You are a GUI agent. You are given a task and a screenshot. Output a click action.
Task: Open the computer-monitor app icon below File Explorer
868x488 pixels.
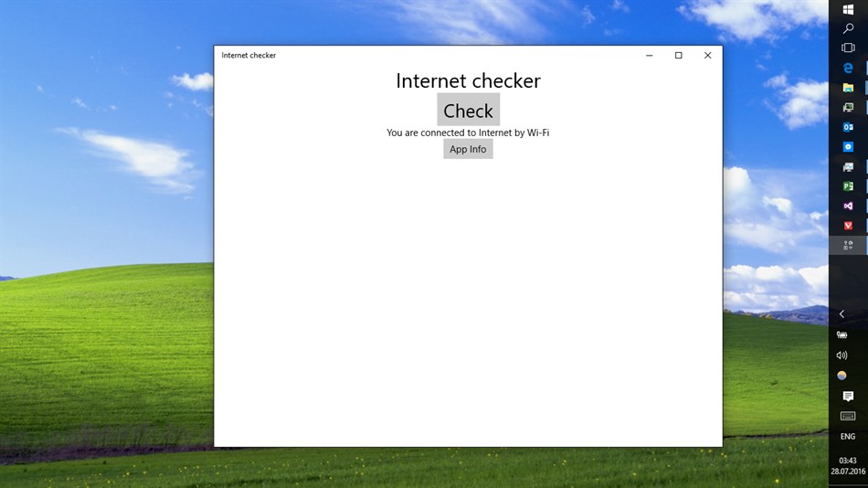[x=848, y=108]
